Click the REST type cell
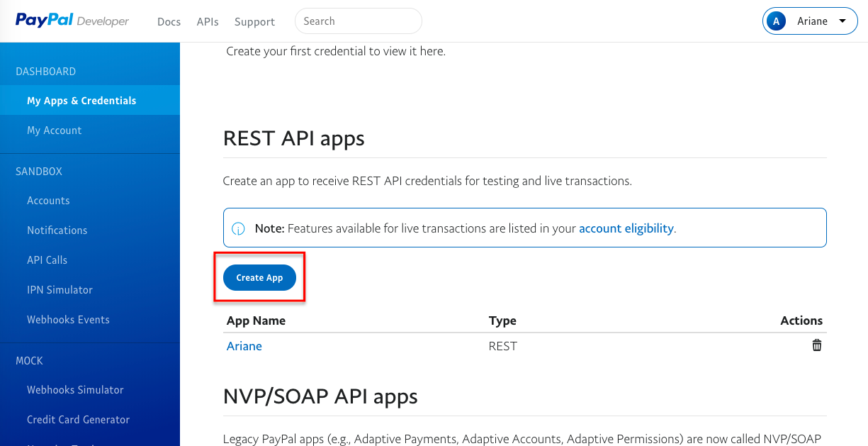The width and height of the screenshot is (868, 446). coord(503,346)
